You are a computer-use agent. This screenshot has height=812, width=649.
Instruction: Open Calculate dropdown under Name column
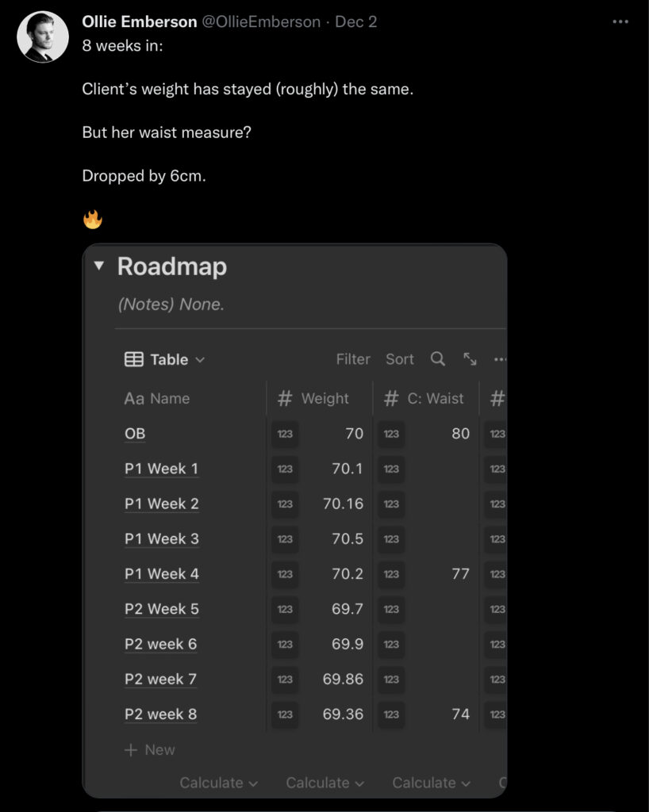218,783
